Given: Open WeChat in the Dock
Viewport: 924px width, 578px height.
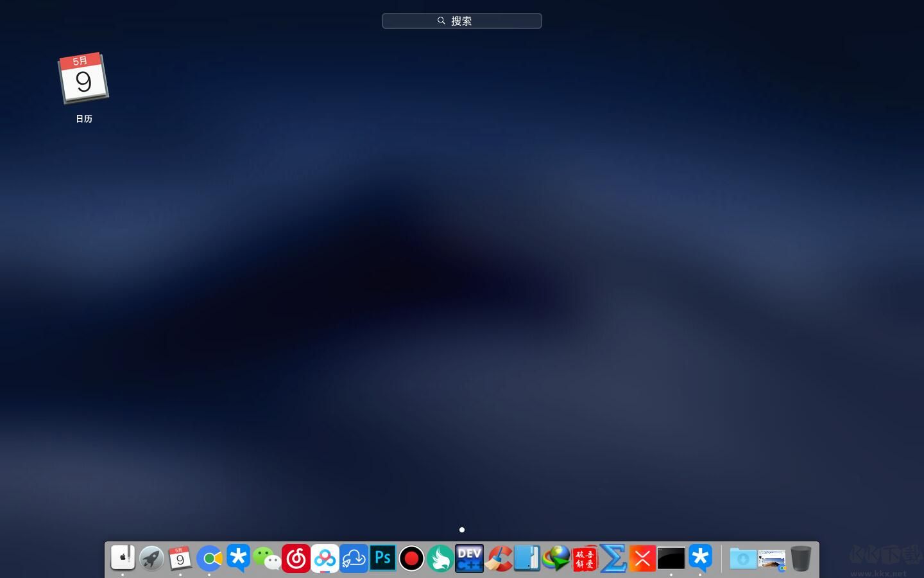Looking at the screenshot, I should point(268,560).
